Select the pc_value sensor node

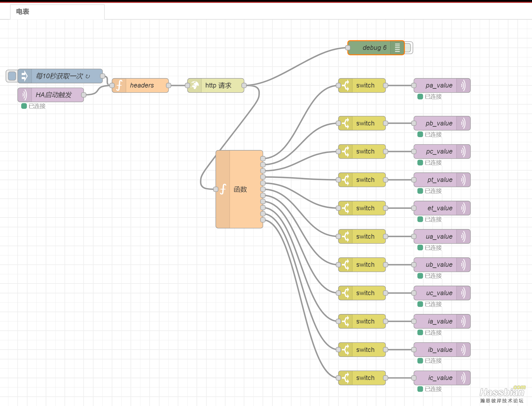click(442, 151)
